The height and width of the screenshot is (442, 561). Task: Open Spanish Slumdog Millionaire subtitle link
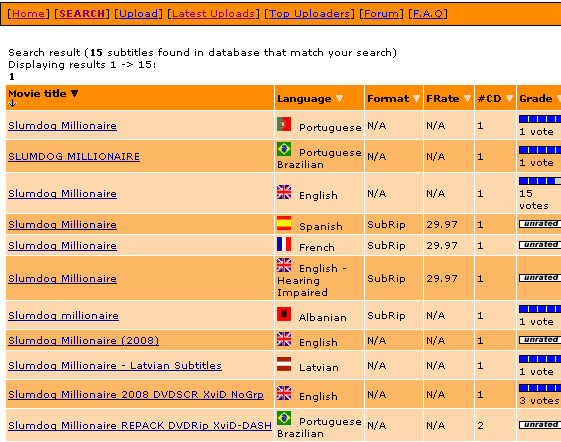coord(62,225)
